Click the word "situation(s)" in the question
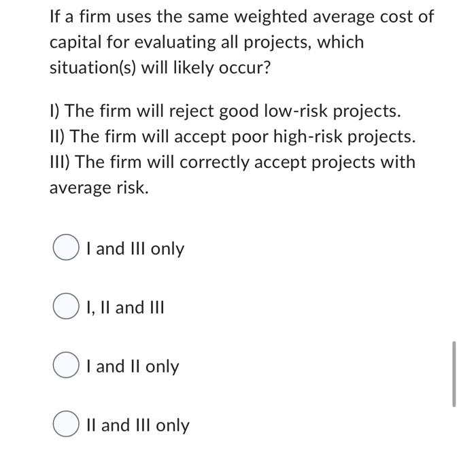The height and width of the screenshot is (471, 476). click(93, 68)
